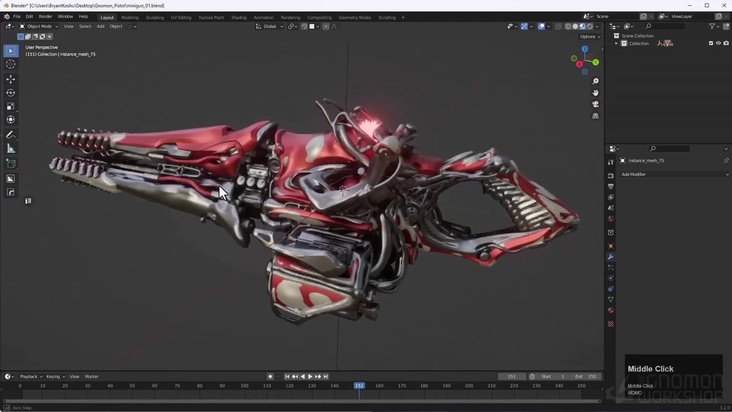Screen dimensions: 732x412
Task: Select the Add Cube tool
Action: click(x=11, y=164)
